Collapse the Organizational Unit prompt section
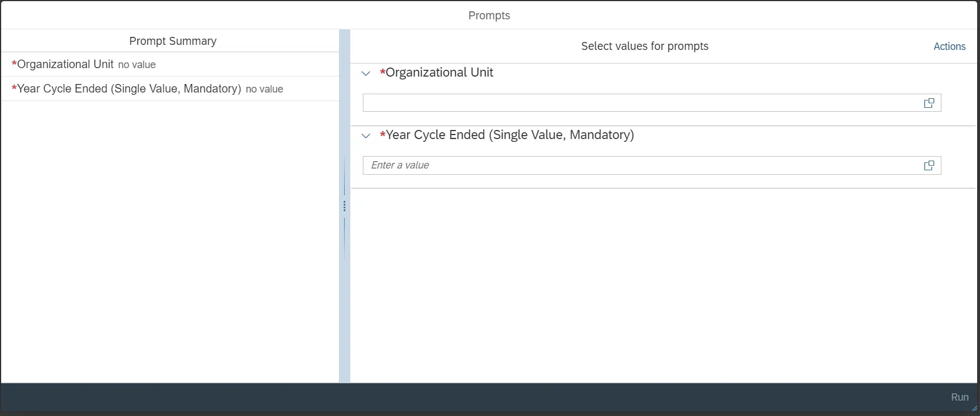 tap(366, 73)
